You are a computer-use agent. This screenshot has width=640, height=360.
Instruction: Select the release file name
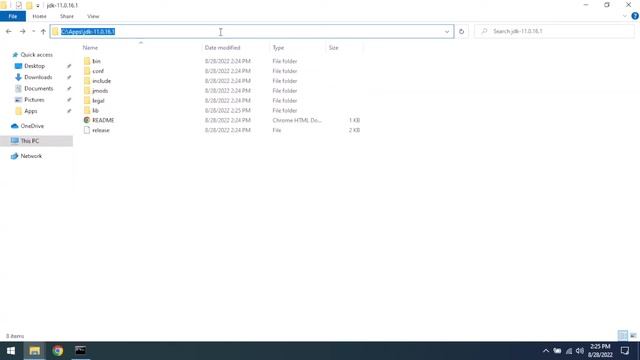[x=101, y=130]
